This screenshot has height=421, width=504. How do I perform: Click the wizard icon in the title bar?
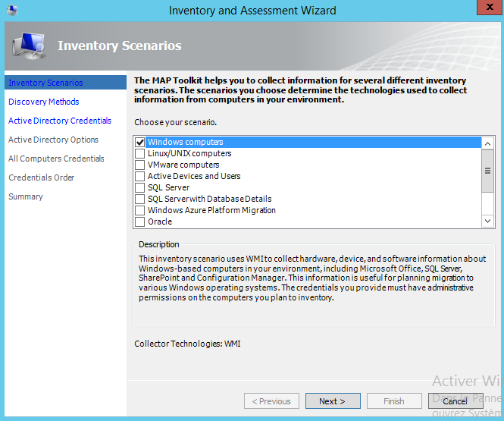click(12, 11)
